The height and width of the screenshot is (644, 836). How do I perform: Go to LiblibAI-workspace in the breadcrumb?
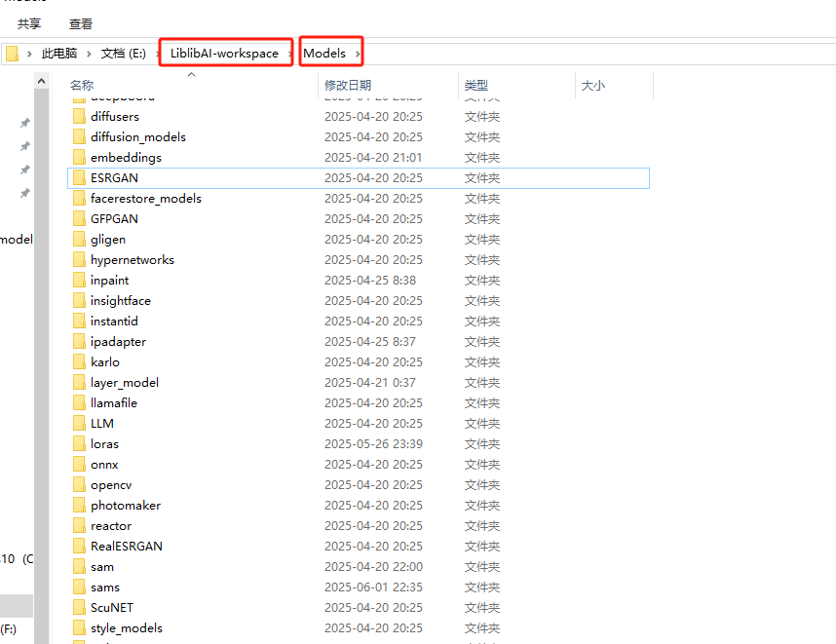tap(224, 54)
